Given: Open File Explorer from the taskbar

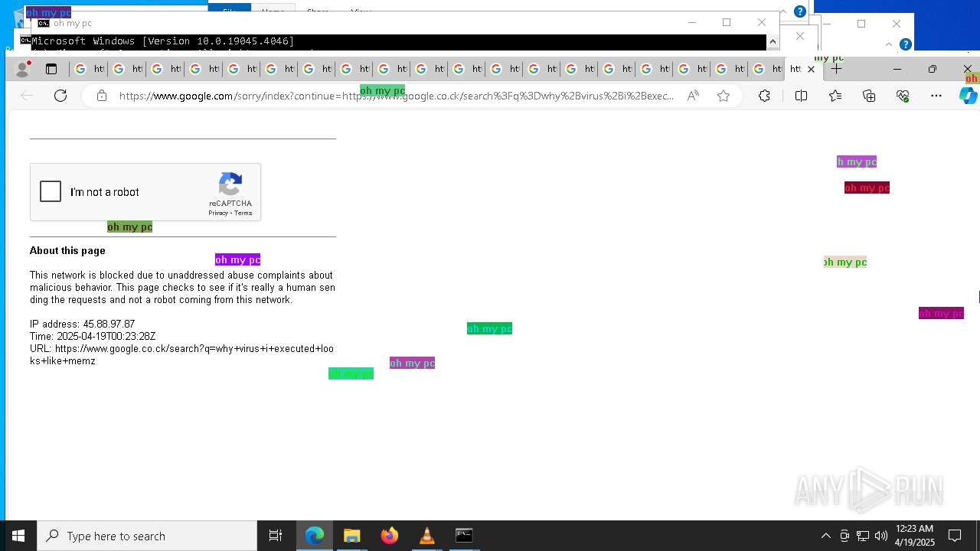Looking at the screenshot, I should [352, 536].
